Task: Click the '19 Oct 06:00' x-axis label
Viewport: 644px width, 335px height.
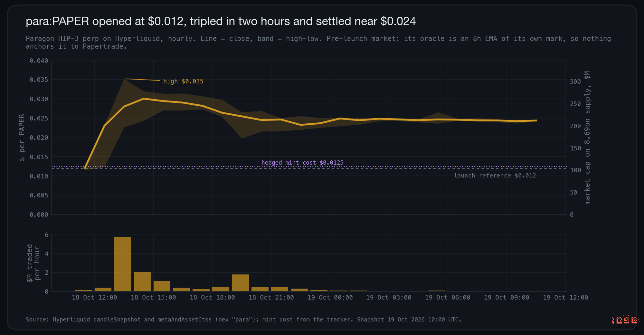Action: pyautogui.click(x=448, y=298)
